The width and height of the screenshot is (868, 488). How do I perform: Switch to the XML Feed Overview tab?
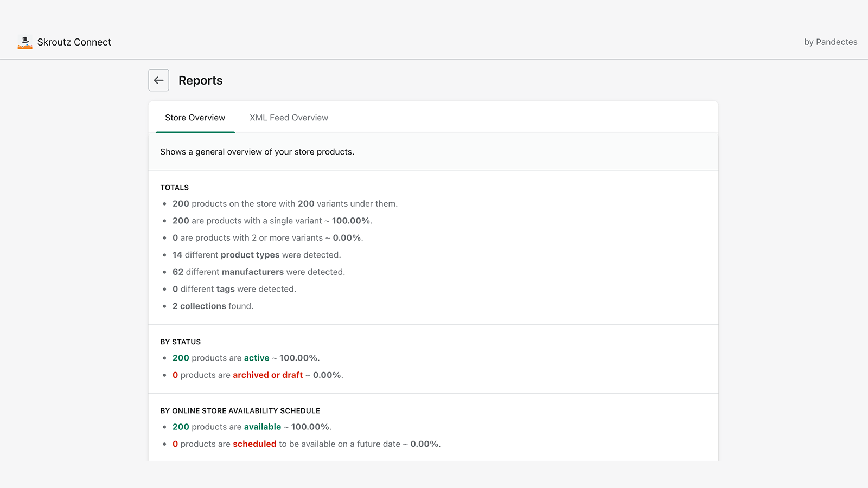(x=289, y=117)
